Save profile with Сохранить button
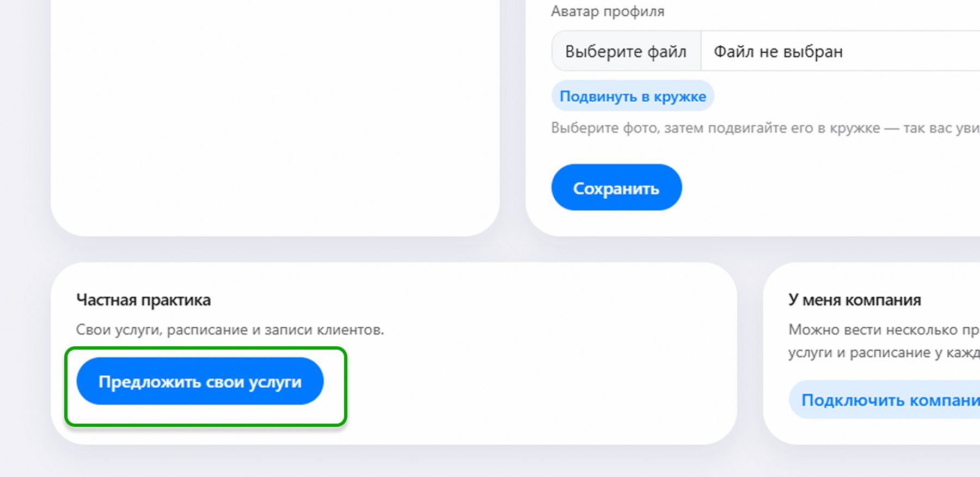 [x=616, y=187]
